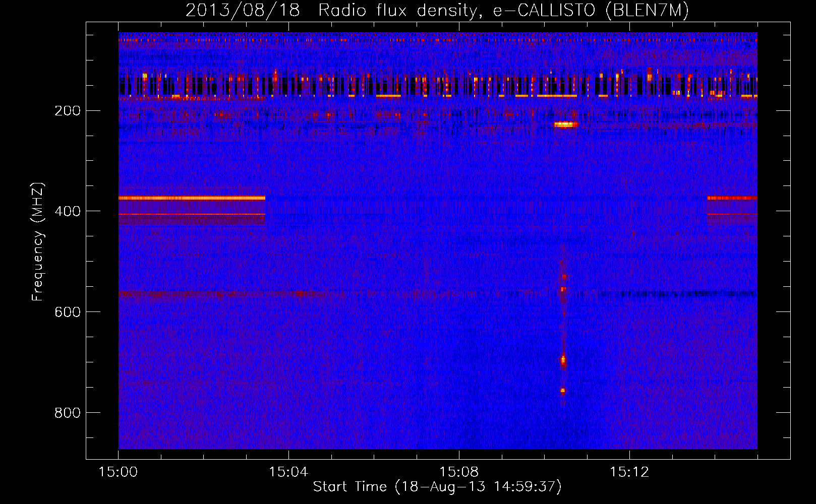The image size is (816, 504).
Task: Click the plot title 'Radio flux density, e-CALLISTO (BLEN7M)'
Action: tap(503, 10)
